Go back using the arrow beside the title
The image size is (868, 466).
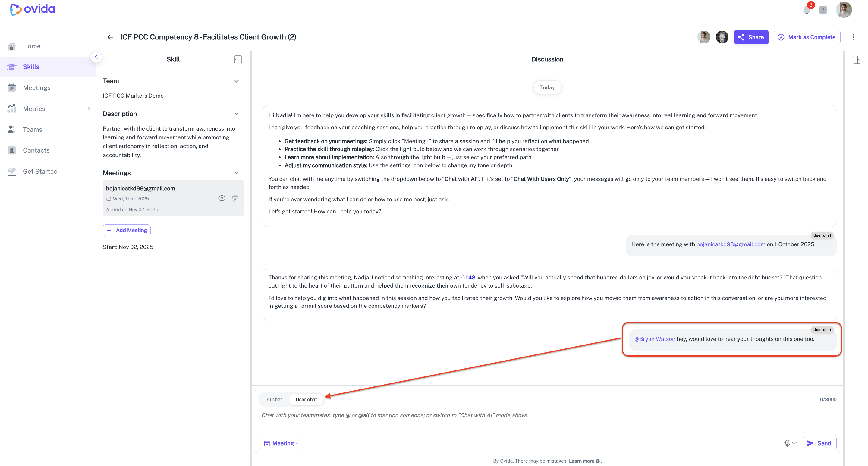click(x=110, y=37)
